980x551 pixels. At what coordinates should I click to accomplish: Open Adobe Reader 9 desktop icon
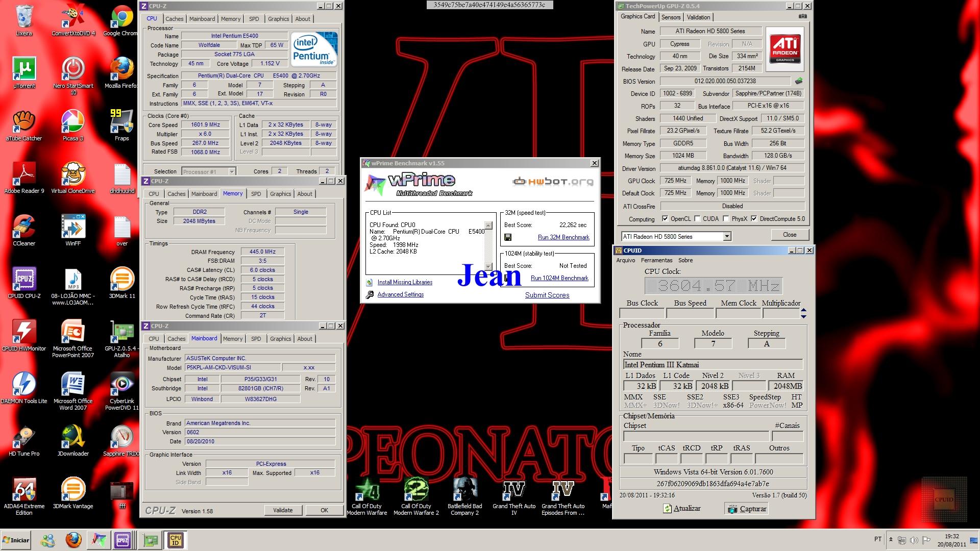(24, 178)
